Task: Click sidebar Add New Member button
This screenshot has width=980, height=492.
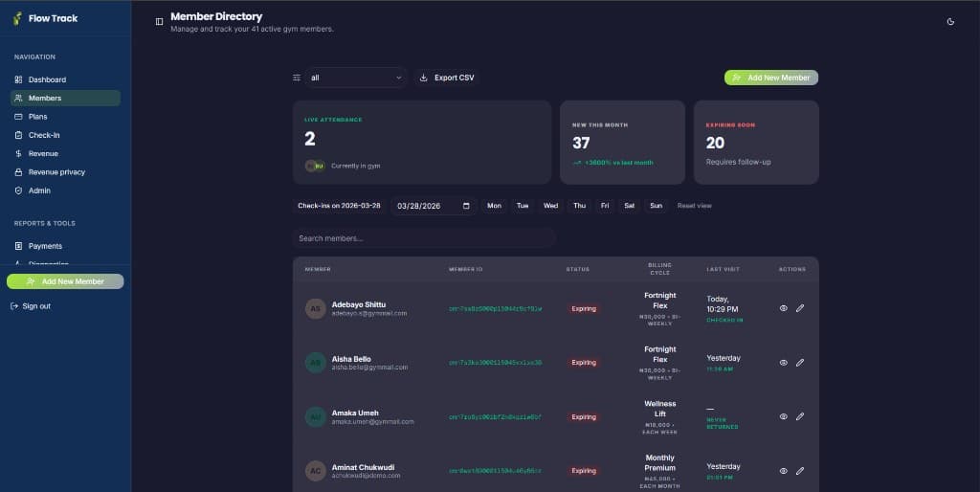Action: pos(65,281)
